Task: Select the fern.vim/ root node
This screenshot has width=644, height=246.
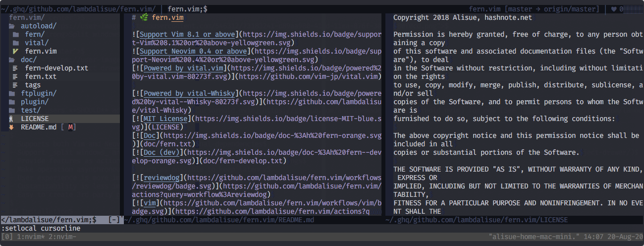Action: [x=27, y=17]
